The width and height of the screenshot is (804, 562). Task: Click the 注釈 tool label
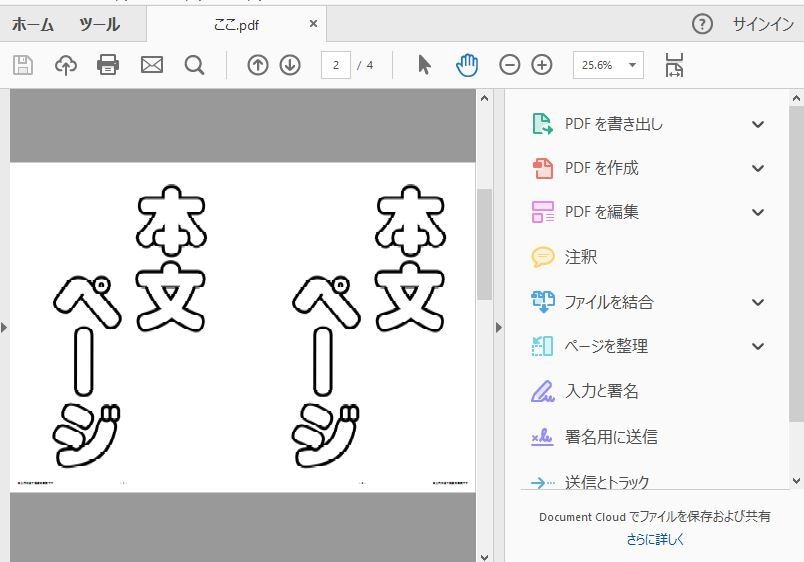[581, 256]
